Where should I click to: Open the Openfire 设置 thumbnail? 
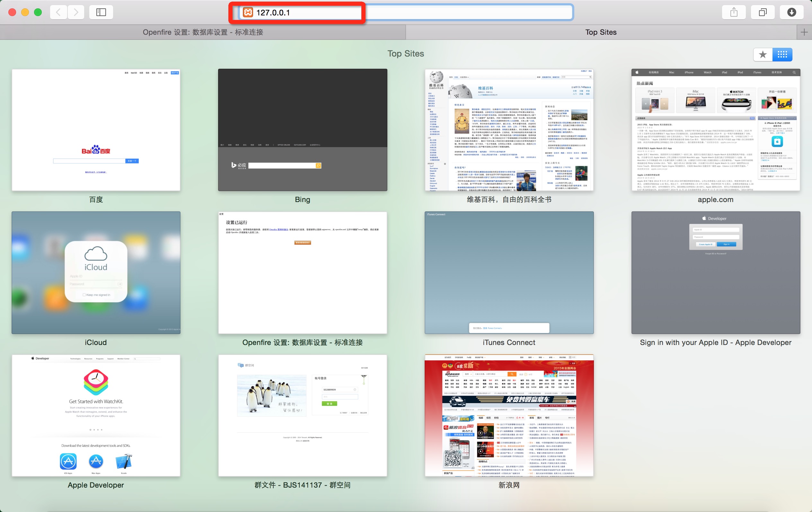pos(303,273)
